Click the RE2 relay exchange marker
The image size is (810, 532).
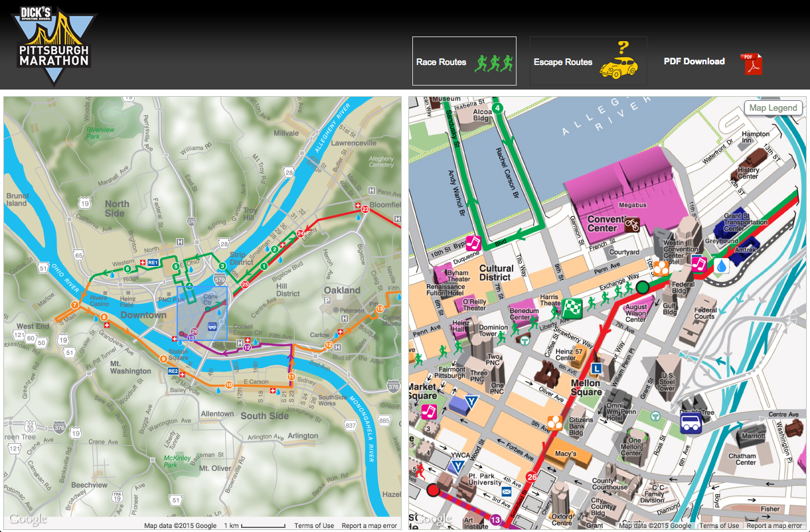[173, 371]
